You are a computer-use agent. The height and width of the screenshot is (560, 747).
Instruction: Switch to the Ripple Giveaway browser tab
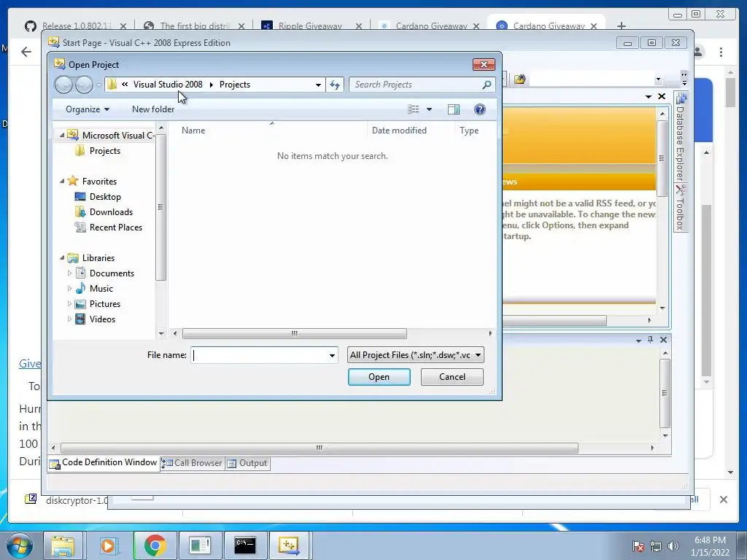pos(310,26)
